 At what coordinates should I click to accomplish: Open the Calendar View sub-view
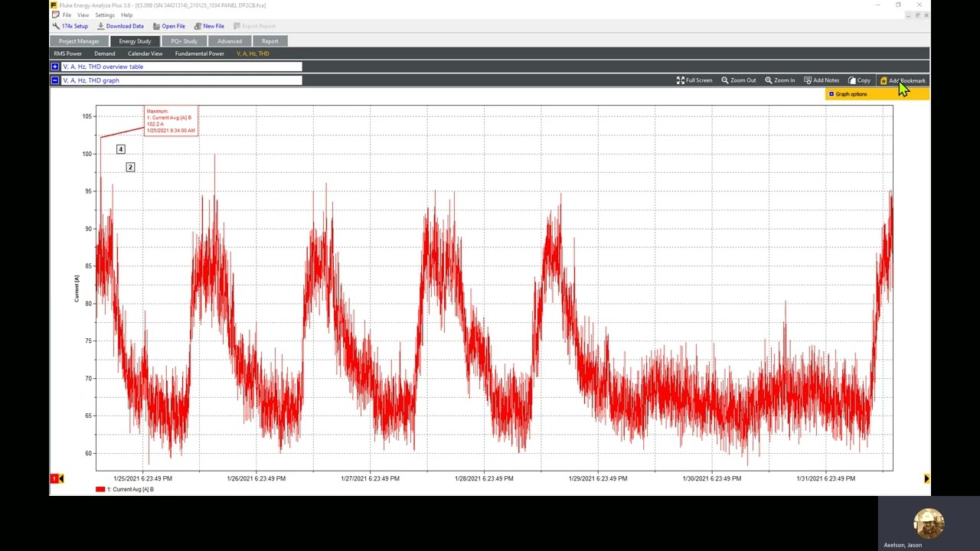(145, 54)
